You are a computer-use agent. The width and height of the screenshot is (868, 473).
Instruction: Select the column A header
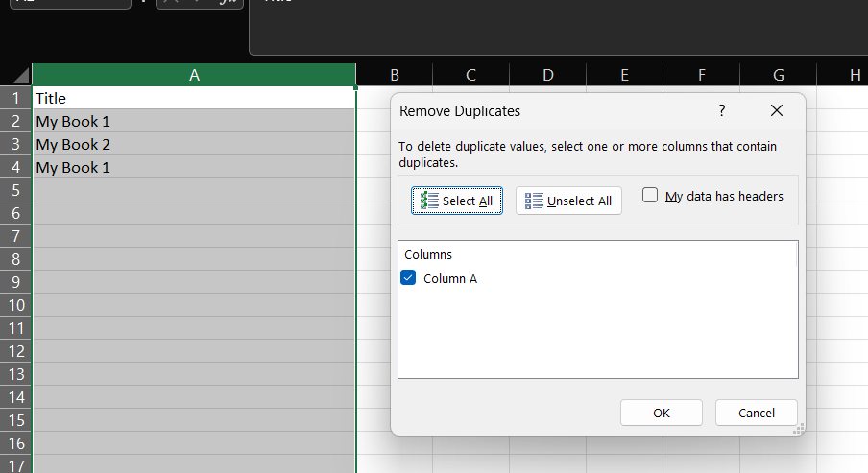[x=194, y=75]
